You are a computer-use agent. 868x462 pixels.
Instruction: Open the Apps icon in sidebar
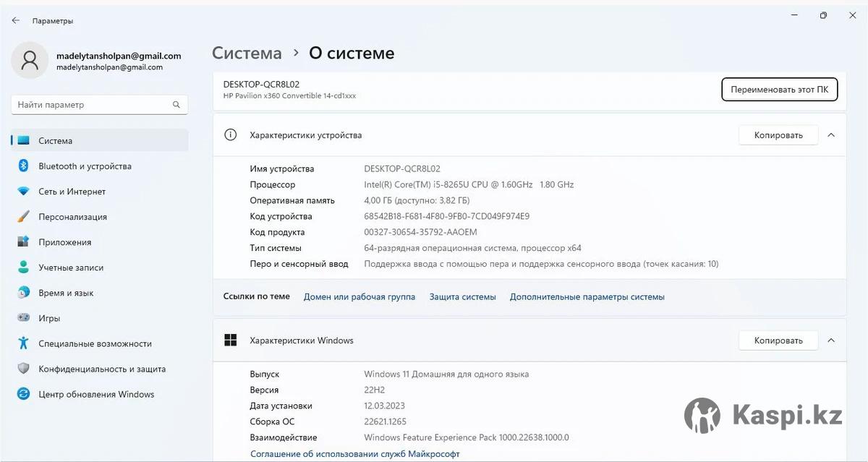pyautogui.click(x=23, y=242)
